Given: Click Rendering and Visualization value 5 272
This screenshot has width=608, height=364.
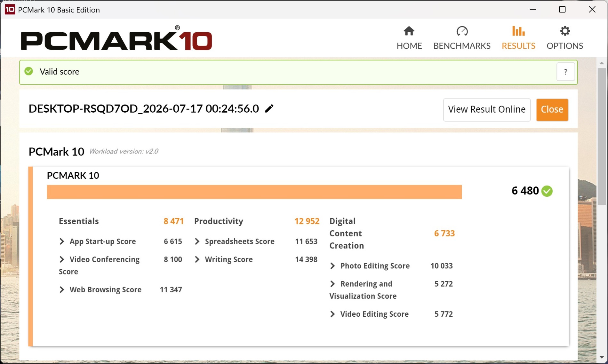Looking at the screenshot, I should (x=444, y=284).
